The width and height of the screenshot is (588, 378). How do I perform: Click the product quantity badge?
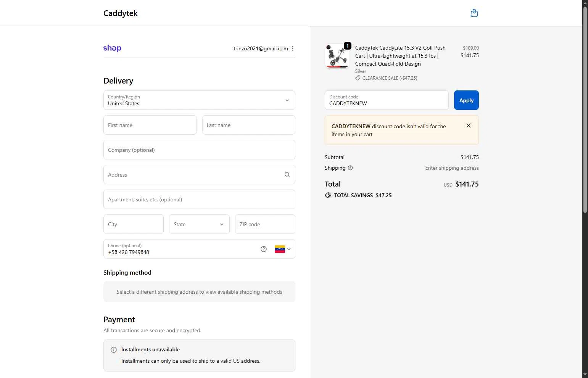coord(347,46)
